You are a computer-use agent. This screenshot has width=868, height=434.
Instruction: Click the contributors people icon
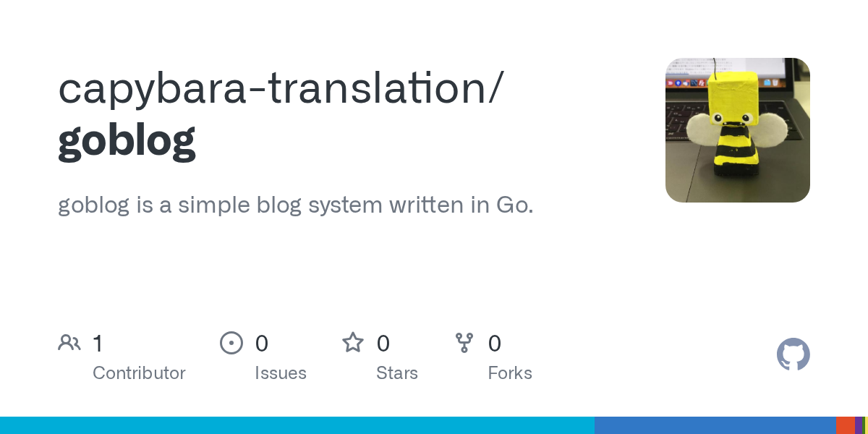69,343
